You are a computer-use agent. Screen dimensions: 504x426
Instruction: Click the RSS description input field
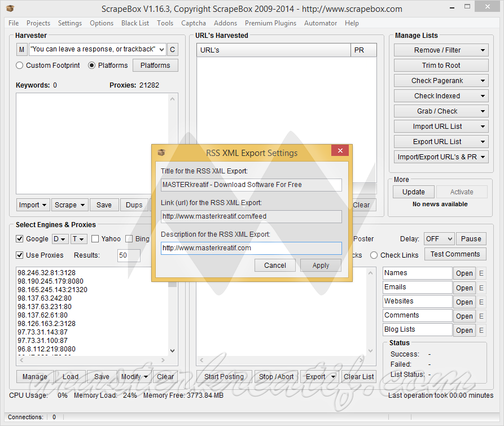[251, 248]
